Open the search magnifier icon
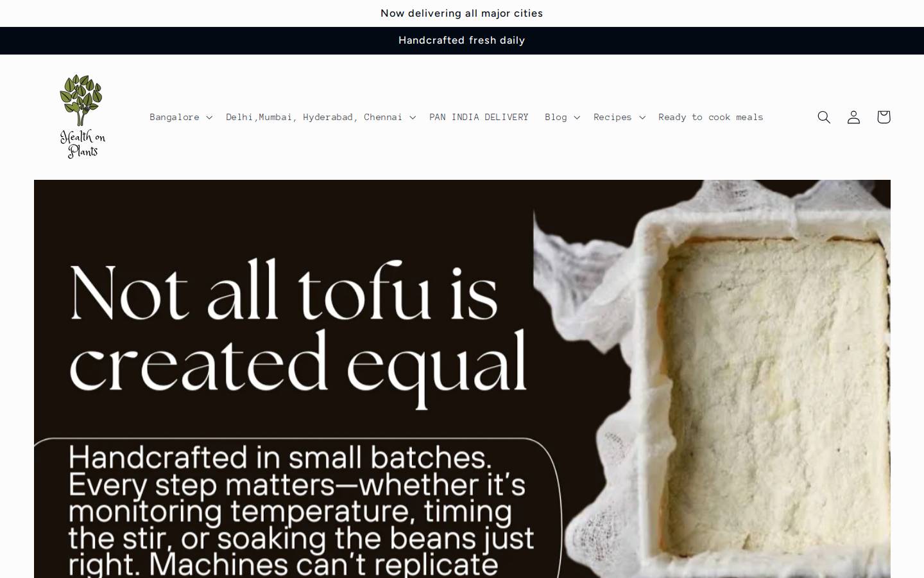 [x=824, y=117]
